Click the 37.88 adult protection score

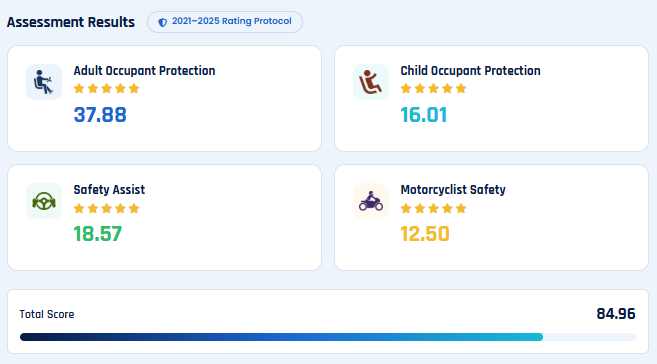pyautogui.click(x=100, y=115)
